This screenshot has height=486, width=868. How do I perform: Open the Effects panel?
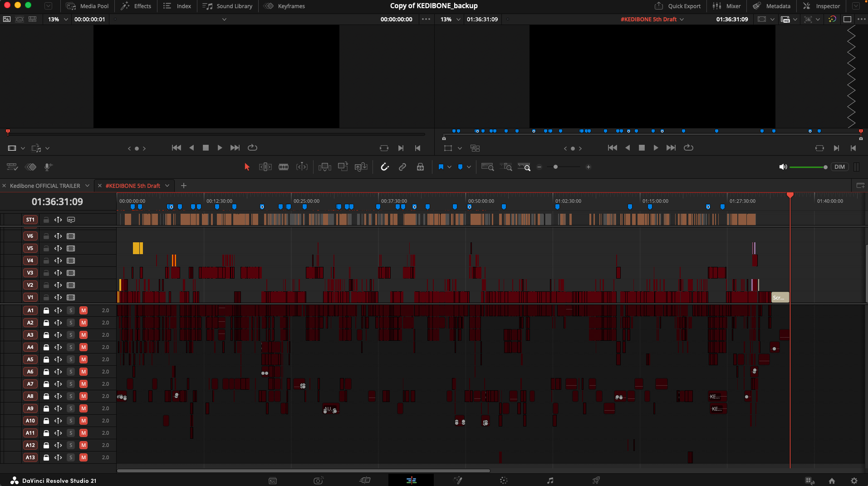pyautogui.click(x=136, y=6)
